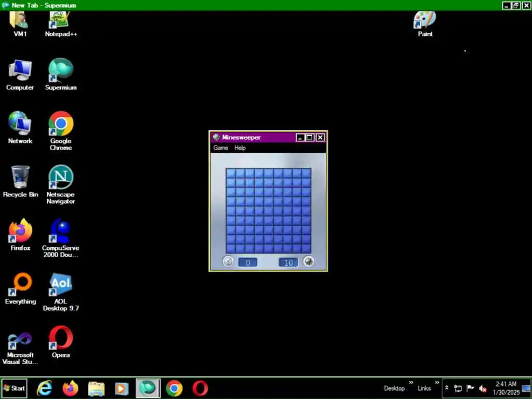The width and height of the screenshot is (532, 399).
Task: Select the Google Chrome desktop shortcut
Action: point(61,131)
